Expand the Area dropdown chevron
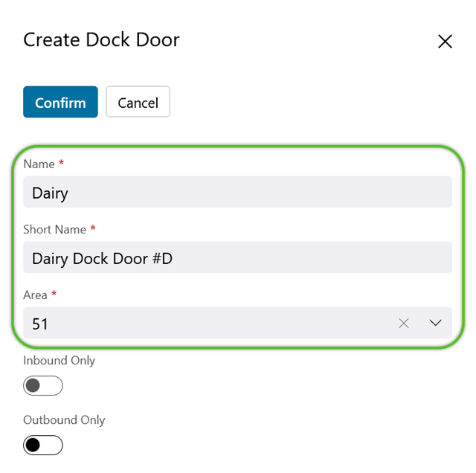 point(435,323)
